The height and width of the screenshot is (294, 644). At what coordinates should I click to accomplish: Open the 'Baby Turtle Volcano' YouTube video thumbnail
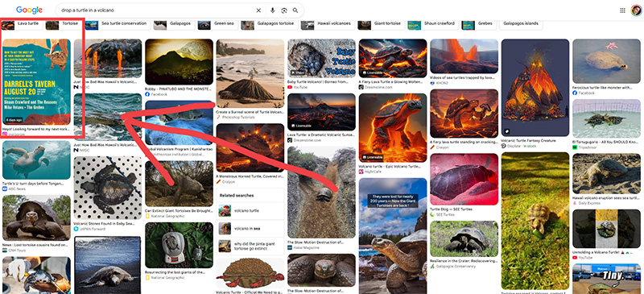click(x=321, y=58)
